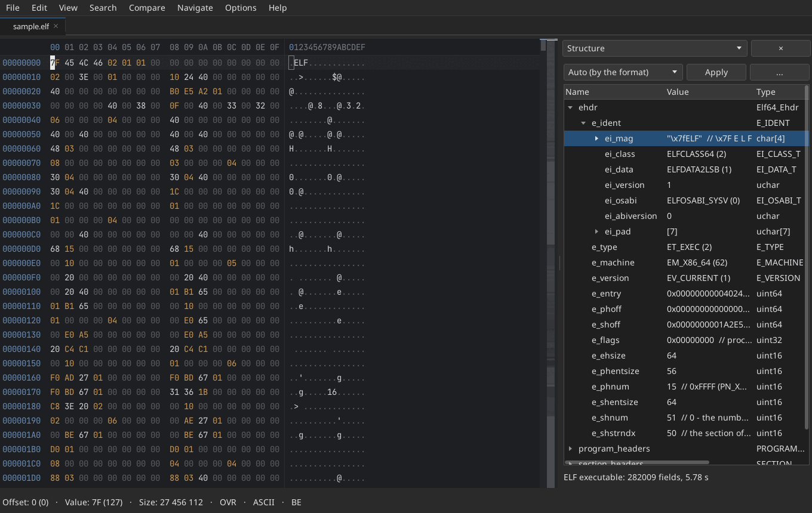The width and height of the screenshot is (812, 513).
Task: Click the 000001D0 row offset label
Action: (21, 478)
